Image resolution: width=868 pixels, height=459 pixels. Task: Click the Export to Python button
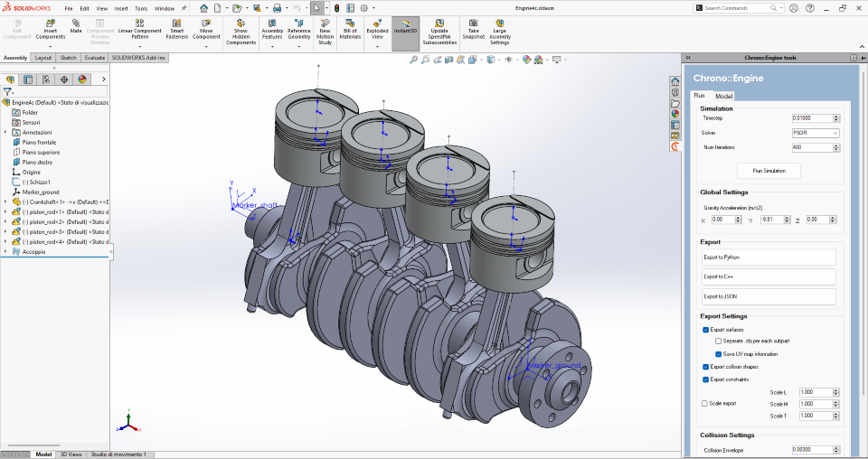(768, 258)
